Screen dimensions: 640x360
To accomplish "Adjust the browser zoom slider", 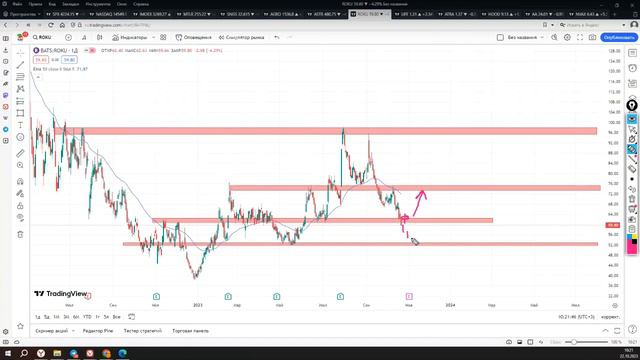I will click(587, 342).
